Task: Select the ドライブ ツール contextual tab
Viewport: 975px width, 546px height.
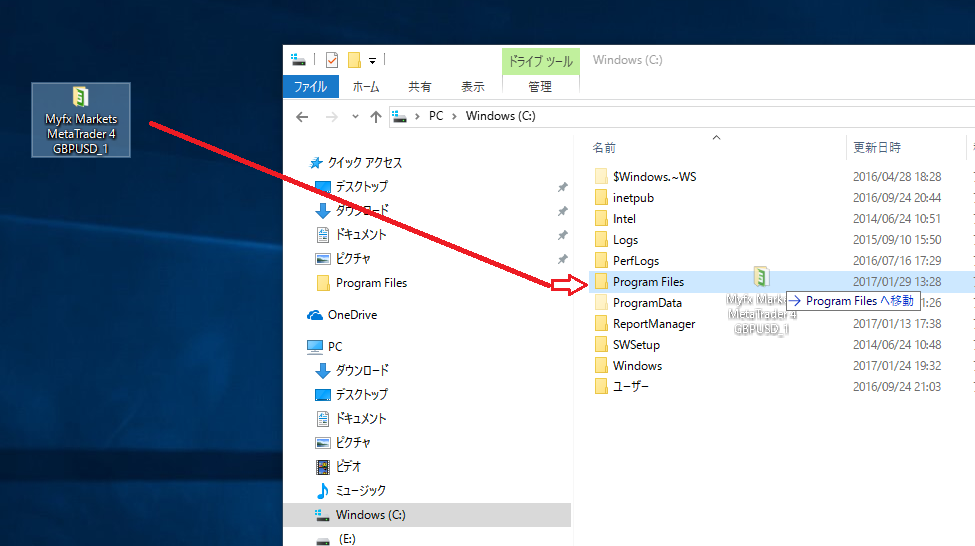Action: point(540,61)
